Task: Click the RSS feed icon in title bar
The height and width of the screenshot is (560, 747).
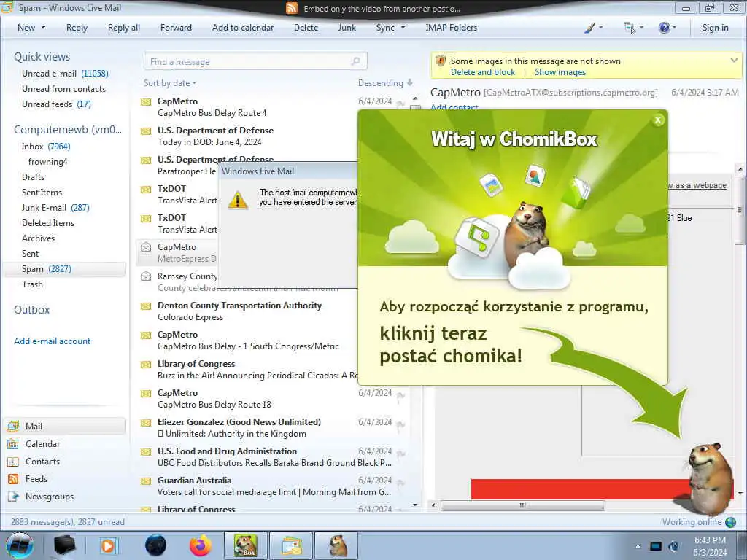Action: click(292, 8)
